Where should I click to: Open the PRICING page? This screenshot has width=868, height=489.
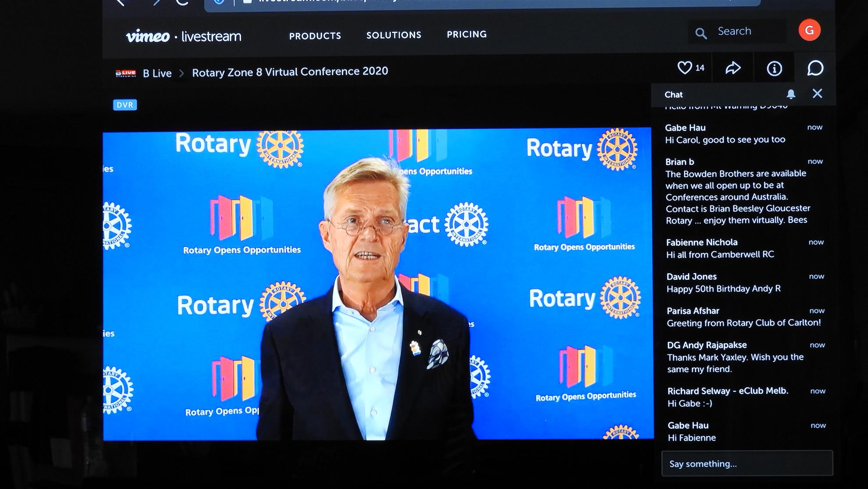click(466, 34)
